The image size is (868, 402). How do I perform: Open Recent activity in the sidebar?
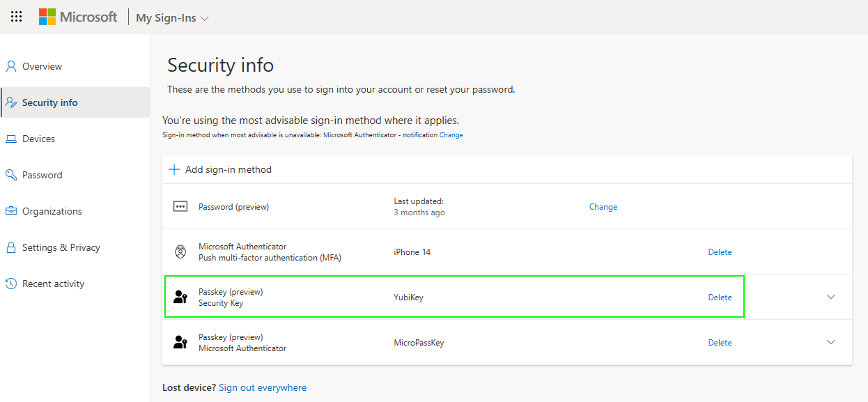point(75,284)
